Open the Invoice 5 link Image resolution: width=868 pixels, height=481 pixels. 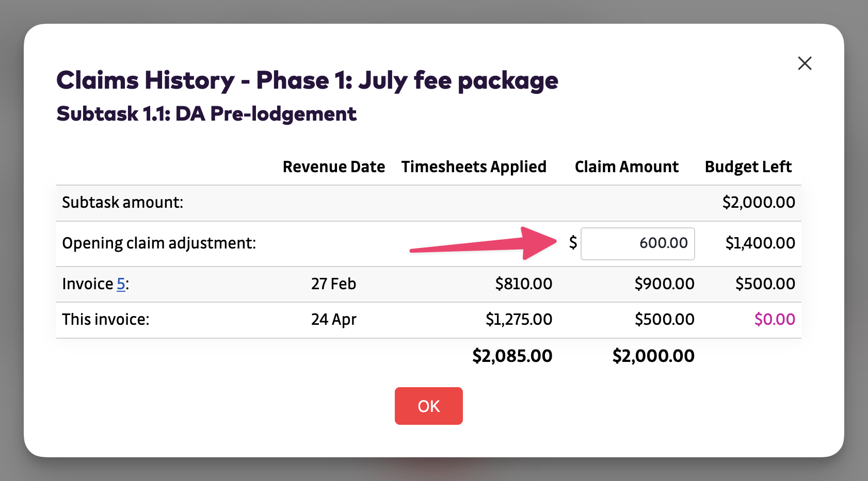[x=121, y=284]
